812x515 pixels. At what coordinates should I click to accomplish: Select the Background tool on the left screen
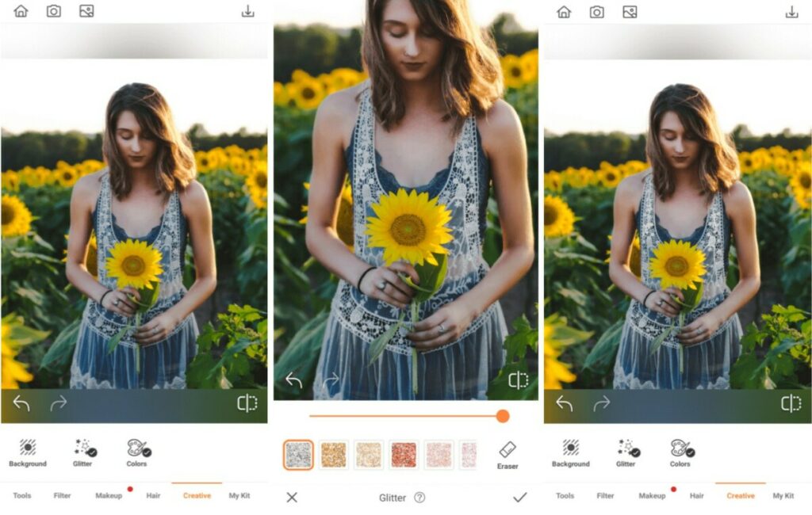(x=28, y=453)
